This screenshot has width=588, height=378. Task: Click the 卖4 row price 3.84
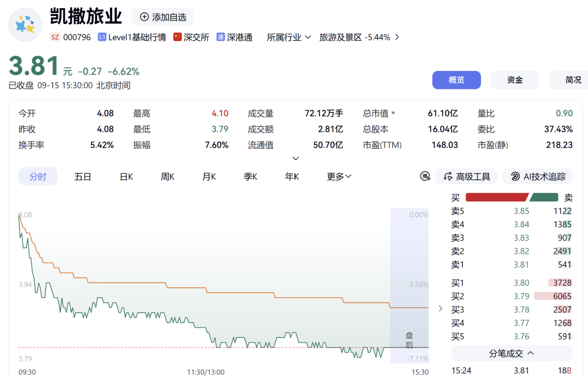tap(521, 224)
